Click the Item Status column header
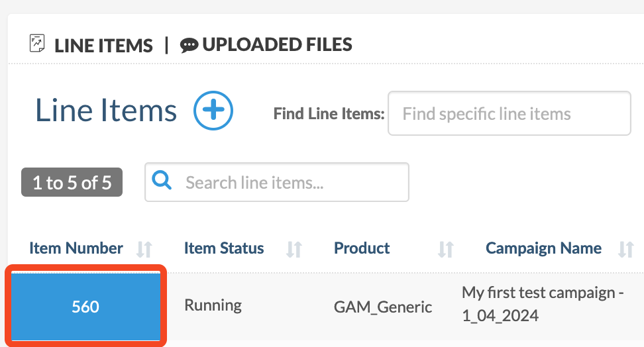The height and width of the screenshot is (347, 644). [x=224, y=248]
